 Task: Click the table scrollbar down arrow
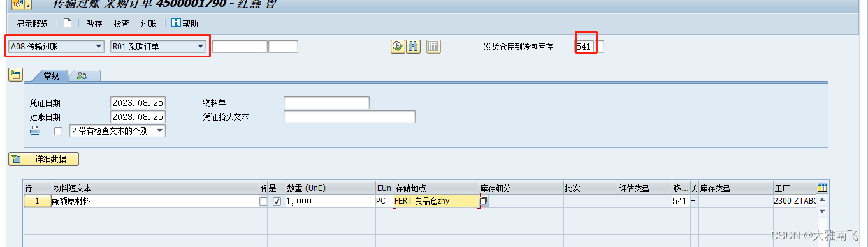click(822, 211)
